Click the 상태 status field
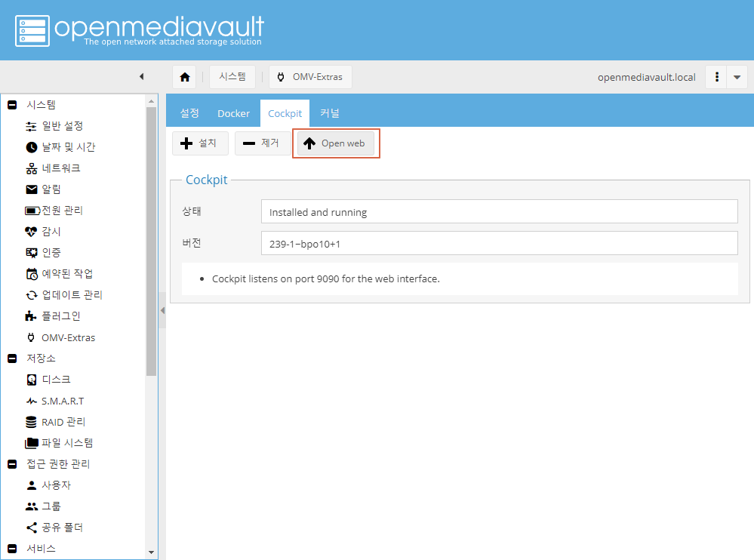The width and height of the screenshot is (754, 560). pyautogui.click(x=499, y=211)
